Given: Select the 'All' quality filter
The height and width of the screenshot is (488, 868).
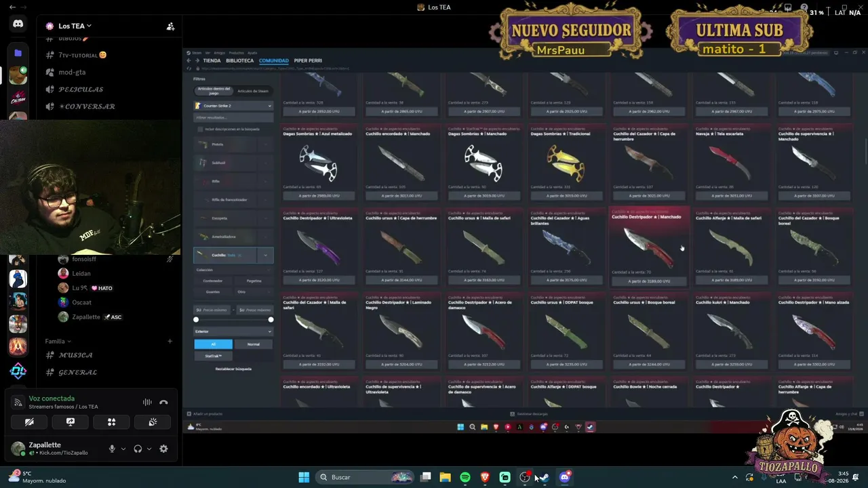Looking at the screenshot, I should (x=213, y=344).
